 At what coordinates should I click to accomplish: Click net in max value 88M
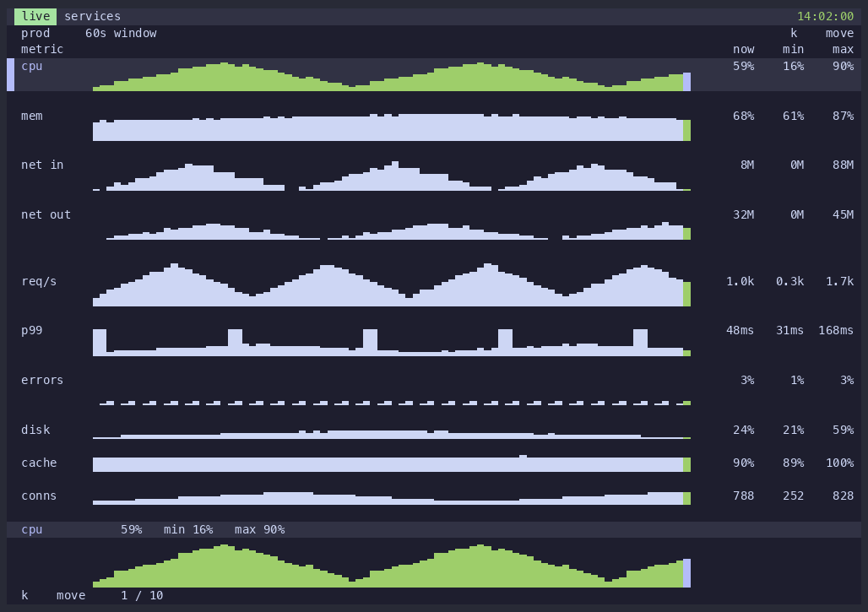(x=843, y=165)
